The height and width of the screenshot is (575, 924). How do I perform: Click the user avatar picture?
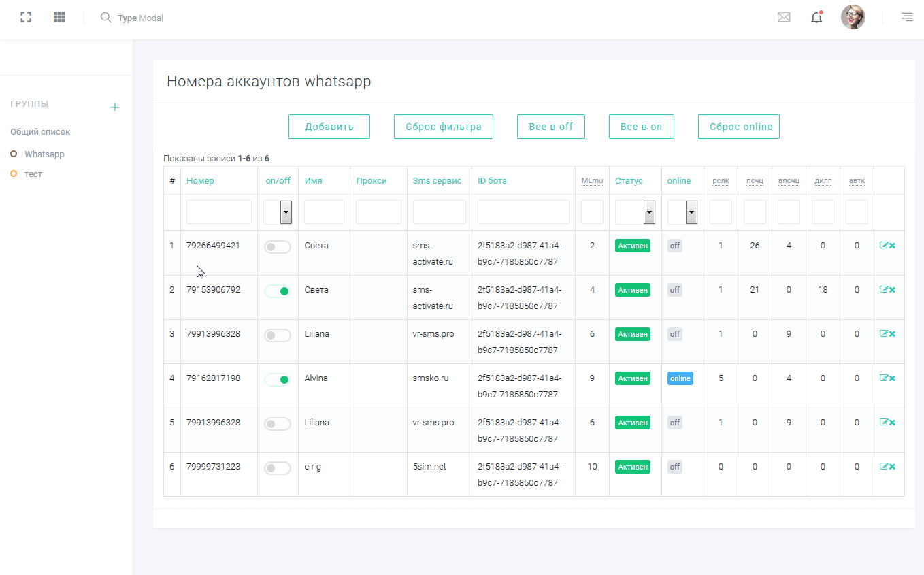tap(853, 18)
